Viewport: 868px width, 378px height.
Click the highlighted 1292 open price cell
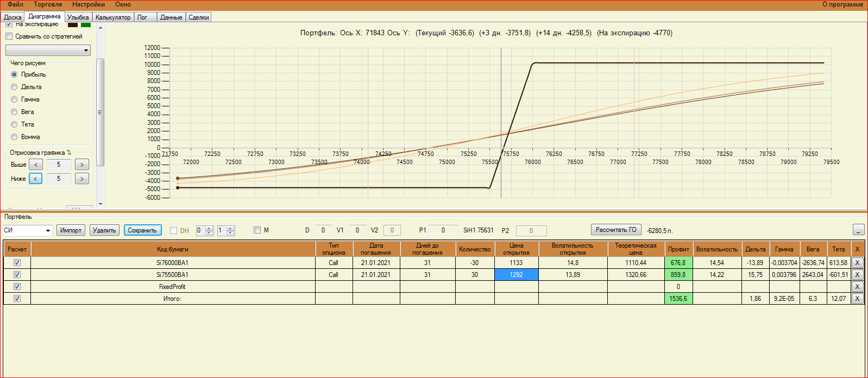[x=516, y=274]
